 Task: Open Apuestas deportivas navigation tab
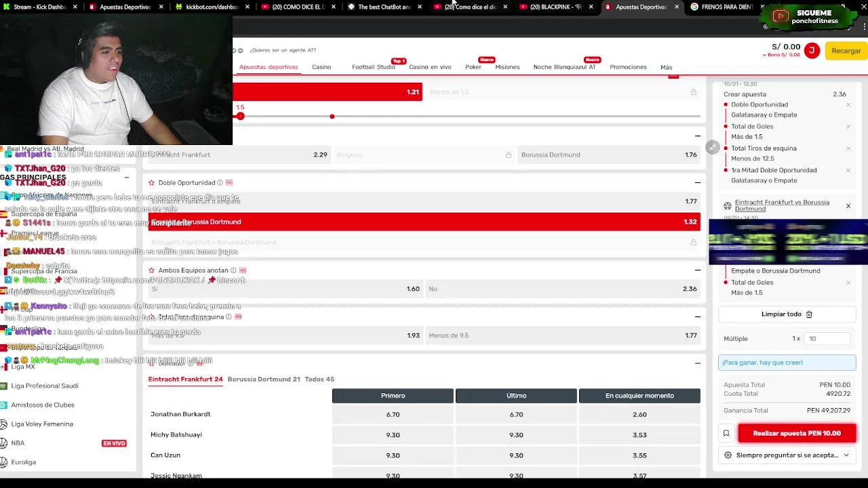[x=269, y=67]
